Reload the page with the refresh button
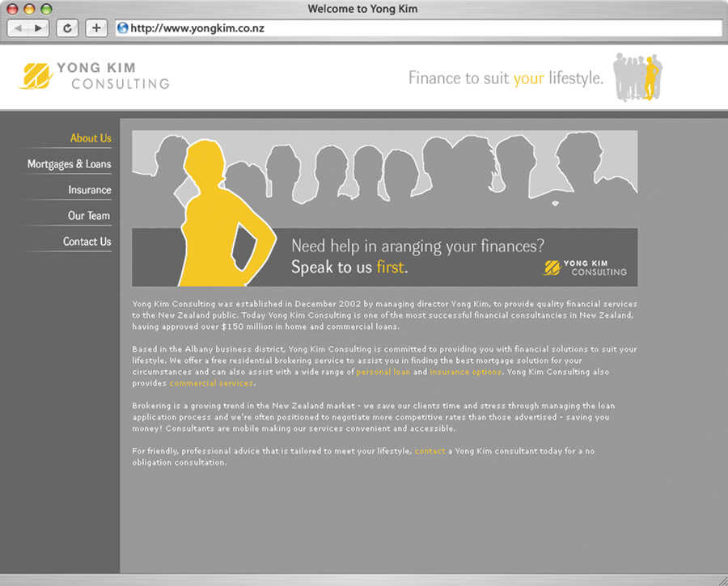Screen dimensions: 728x586 coord(67,28)
